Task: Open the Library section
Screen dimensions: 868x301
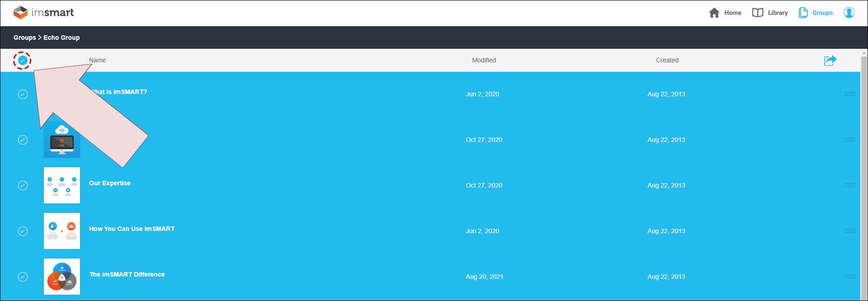Action: (x=770, y=13)
